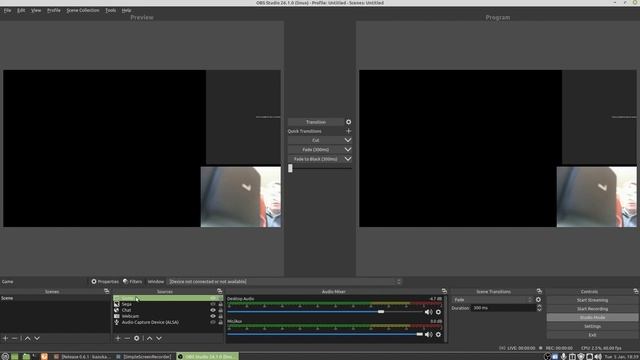Click Start Recording in Controls
Viewport: 640px width, 360px height.
coord(592,309)
